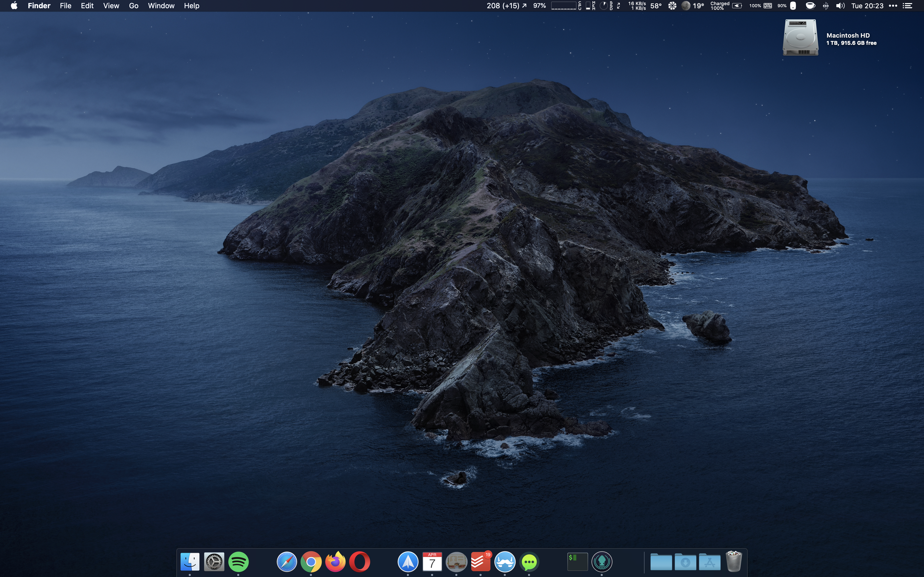Open Todoist with 19 badge
The width and height of the screenshot is (924, 577).
pos(480,562)
